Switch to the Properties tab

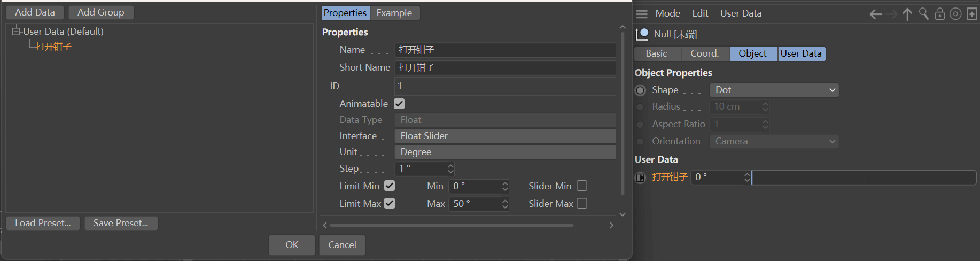click(x=345, y=13)
